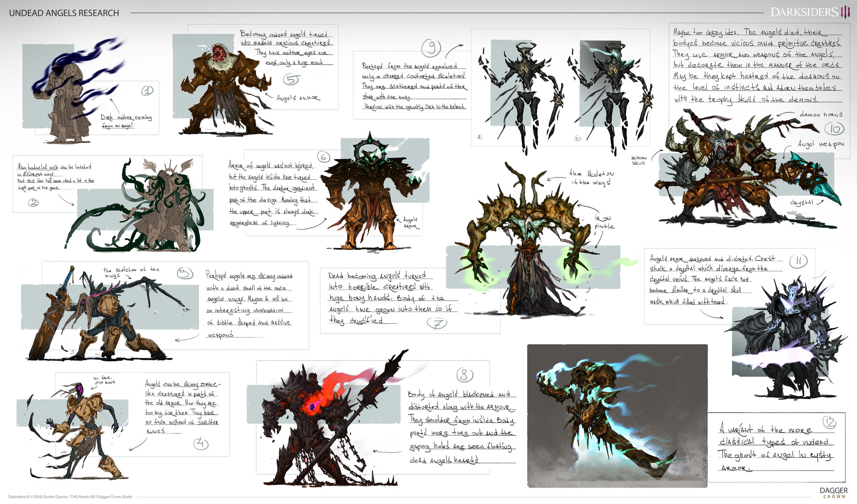Click the Dagger Crown studio logo
The width and height of the screenshot is (857, 504).
[833, 492]
